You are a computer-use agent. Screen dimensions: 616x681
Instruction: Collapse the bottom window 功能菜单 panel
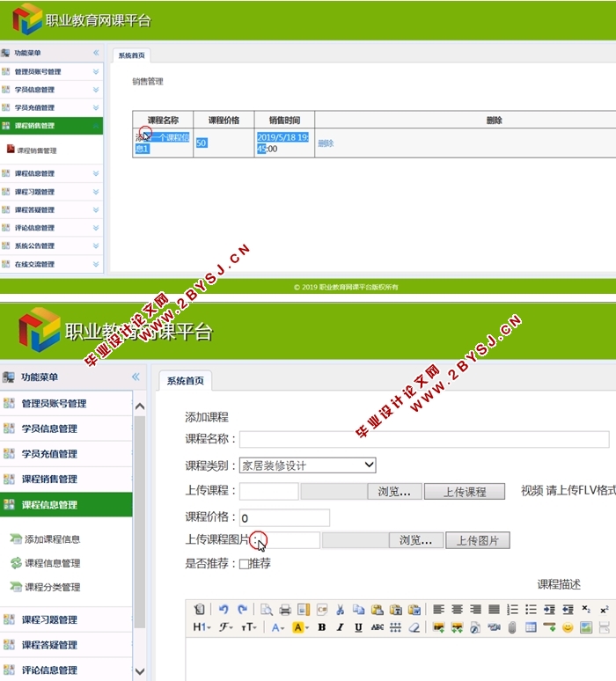136,377
